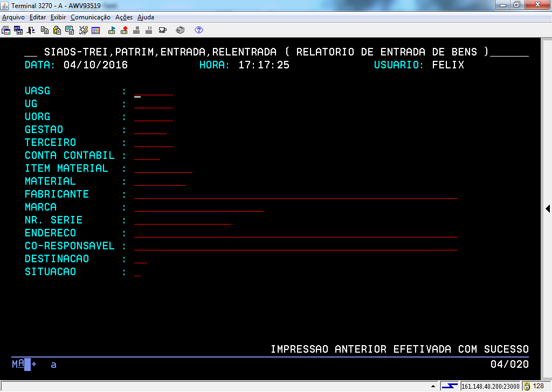Screen dimensions: 552x392
Task: Click the Paste clipboard icon
Action: (57, 30)
